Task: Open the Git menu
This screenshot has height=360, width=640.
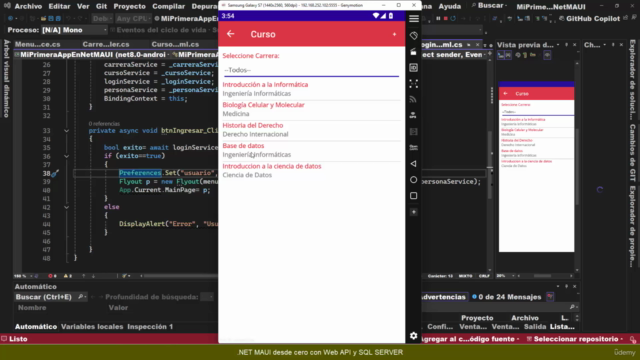Action: click(x=101, y=7)
